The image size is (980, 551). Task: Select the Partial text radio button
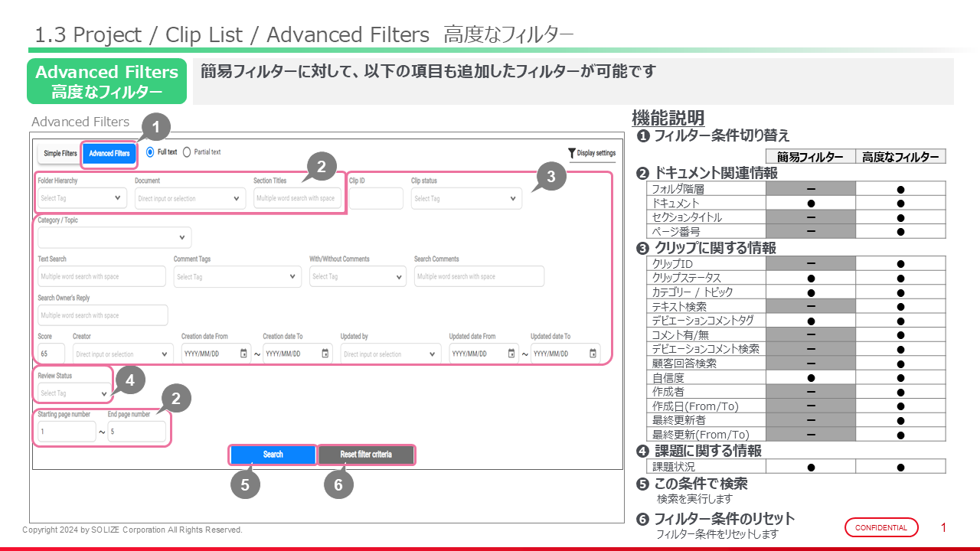(187, 152)
